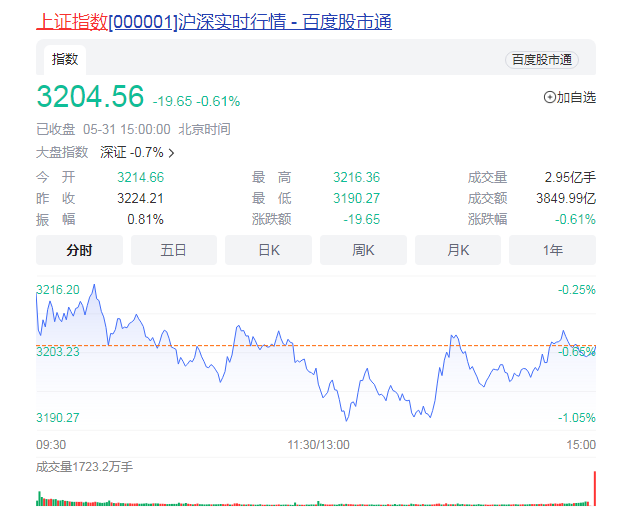Click the 11:30/13:00 time axis label
This screenshot has height=519, width=621.
coord(318,444)
